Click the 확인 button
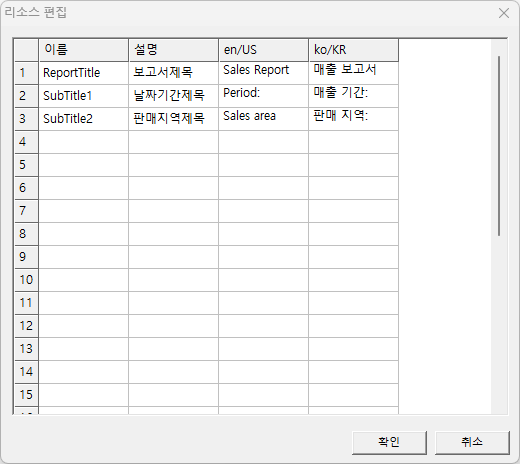This screenshot has height=464, width=520. coord(389,443)
